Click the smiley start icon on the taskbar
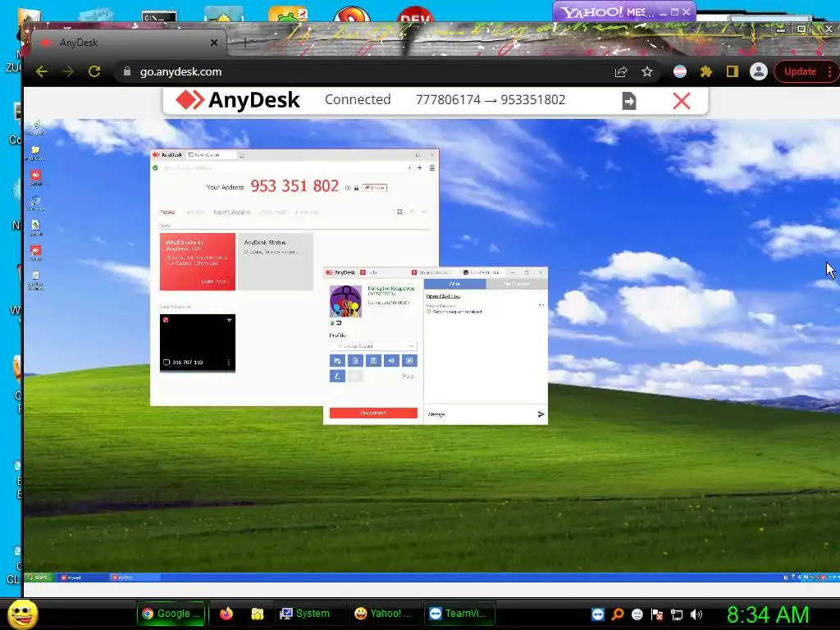This screenshot has height=630, width=840. coord(23,614)
